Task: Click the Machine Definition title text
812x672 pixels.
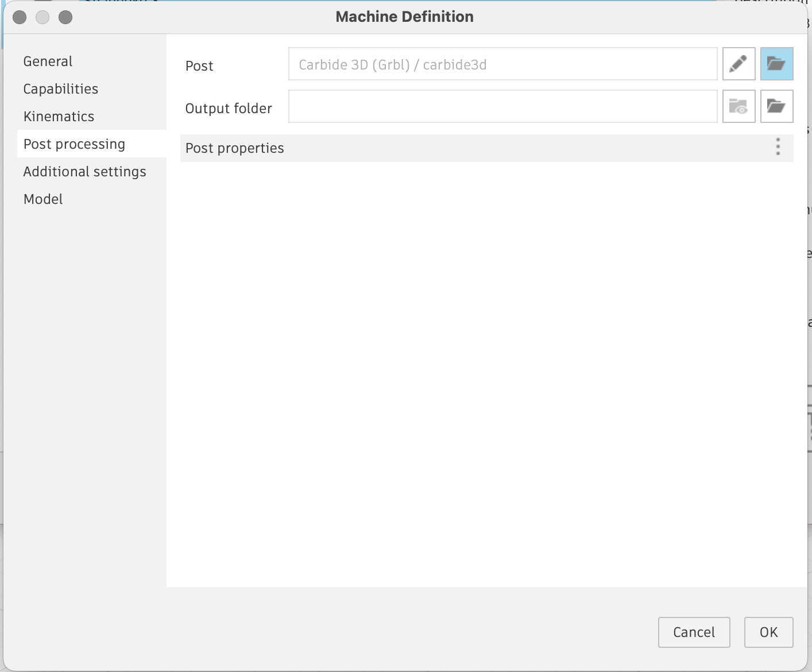Action: tap(405, 17)
